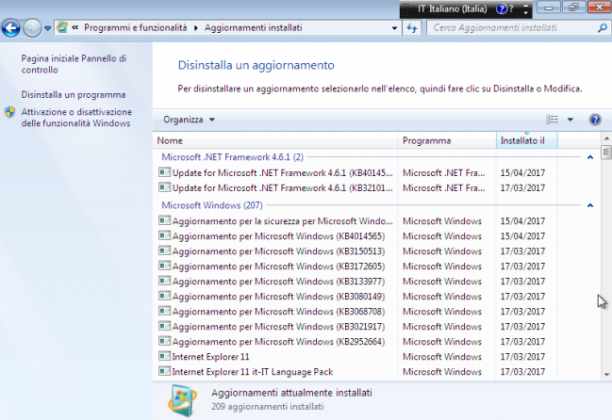Click the Aggiornamenti installati breadcrumb

(253, 28)
